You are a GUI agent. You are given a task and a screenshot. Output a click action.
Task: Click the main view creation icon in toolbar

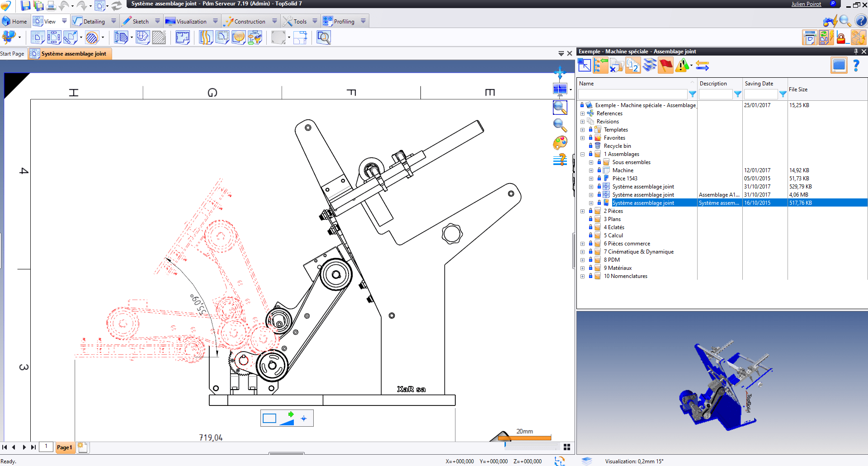[38, 38]
